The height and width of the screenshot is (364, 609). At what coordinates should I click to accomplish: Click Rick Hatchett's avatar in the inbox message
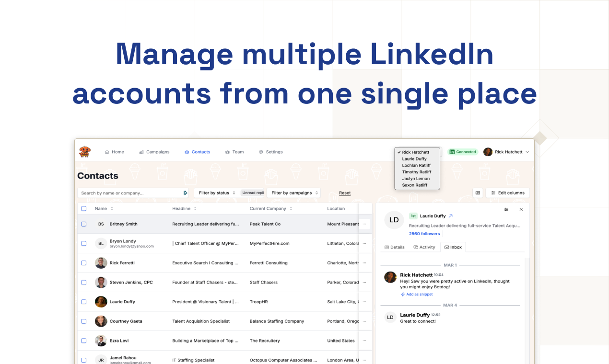(390, 277)
